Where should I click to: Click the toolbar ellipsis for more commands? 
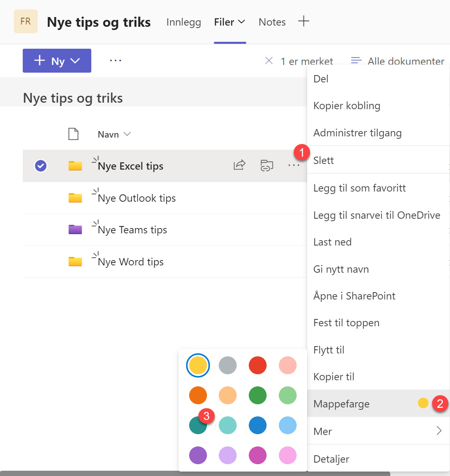[x=115, y=60]
